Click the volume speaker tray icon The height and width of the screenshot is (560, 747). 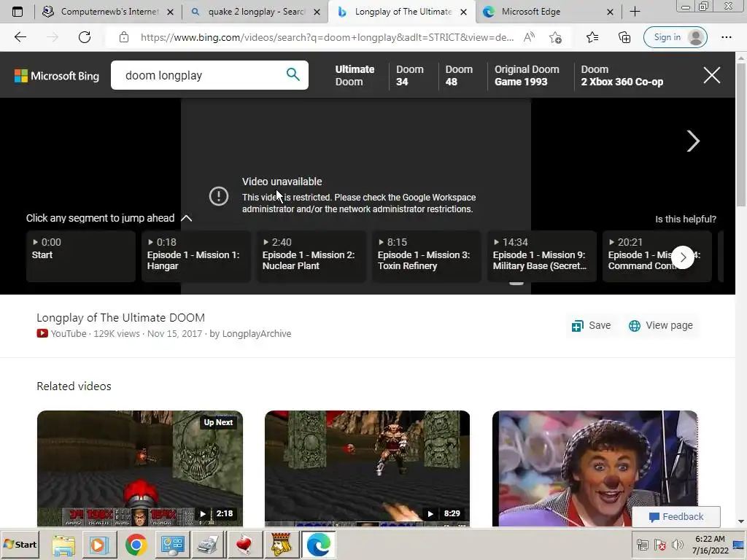677,545
